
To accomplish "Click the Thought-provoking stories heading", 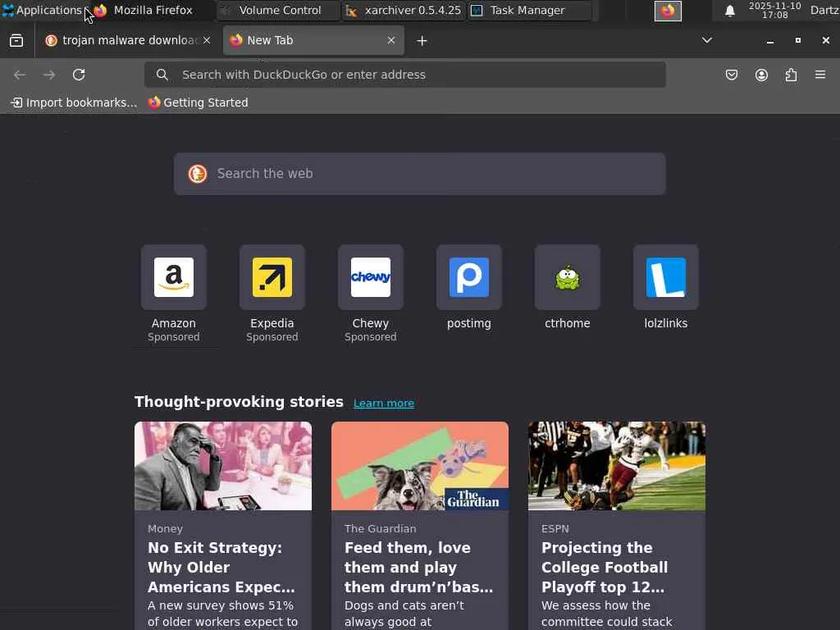I will [x=239, y=402].
